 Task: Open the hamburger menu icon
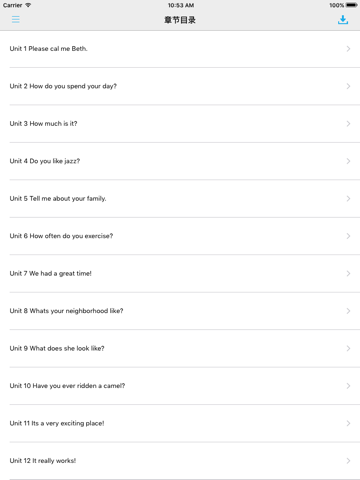16,19
